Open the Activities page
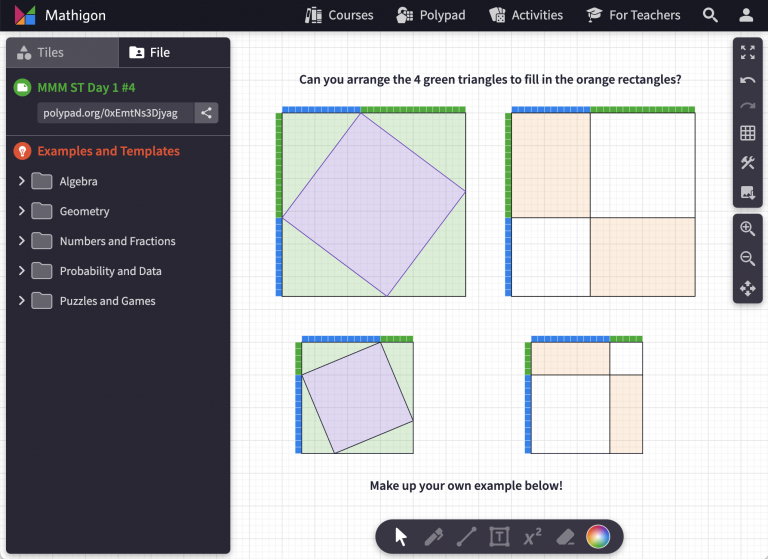768x559 pixels. pyautogui.click(x=526, y=15)
